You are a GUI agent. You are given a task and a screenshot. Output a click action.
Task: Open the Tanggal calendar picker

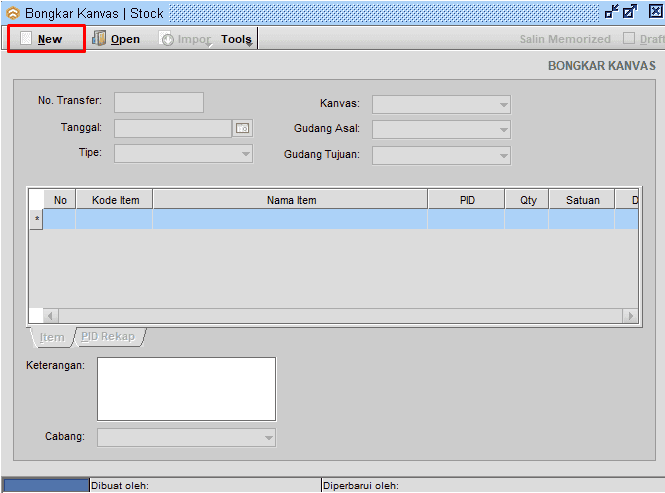coord(243,128)
